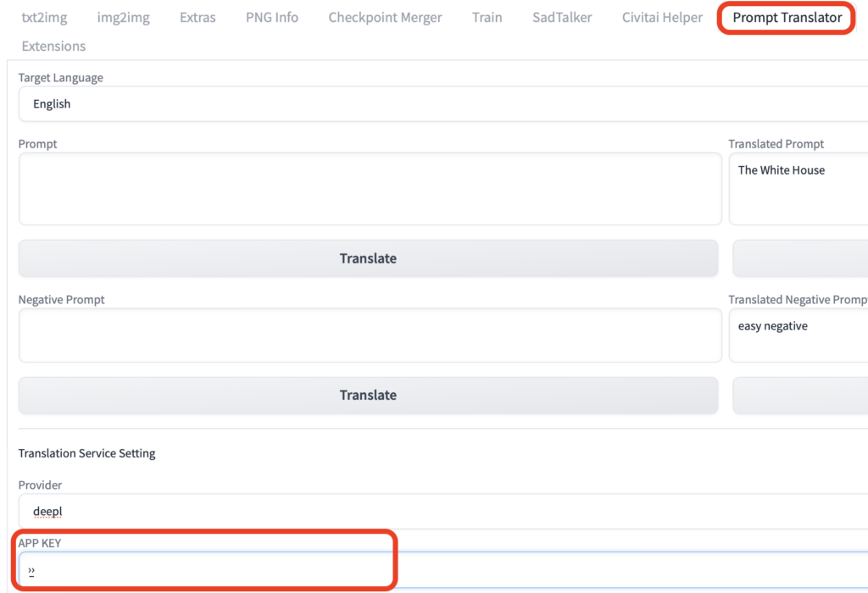The image size is (868, 593).
Task: Open the Provider dropdown showing deepl
Action: tap(441, 512)
